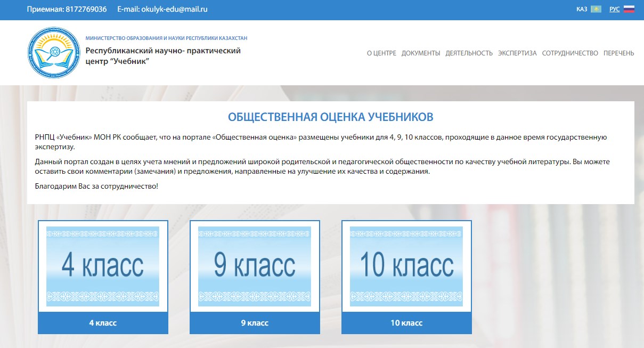The image size is (644, 348).
Task: Open the ДЕЯТЕЛЬНОСТЬ menu
Action: [x=469, y=53]
